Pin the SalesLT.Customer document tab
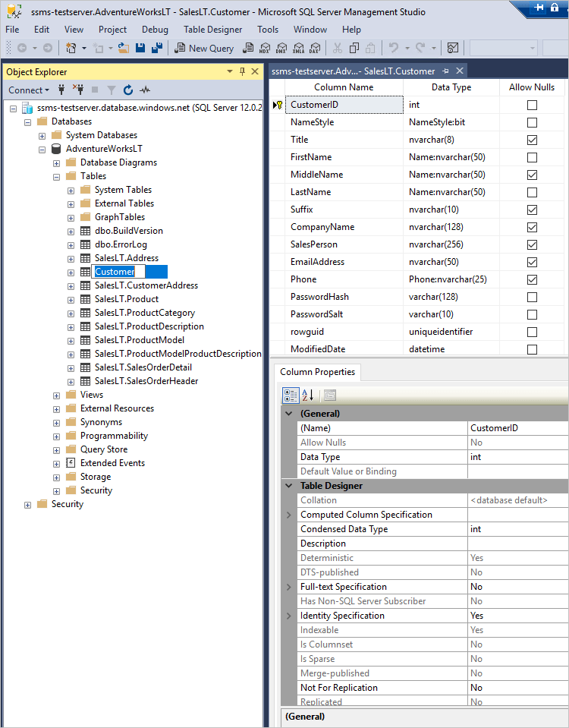 point(445,71)
